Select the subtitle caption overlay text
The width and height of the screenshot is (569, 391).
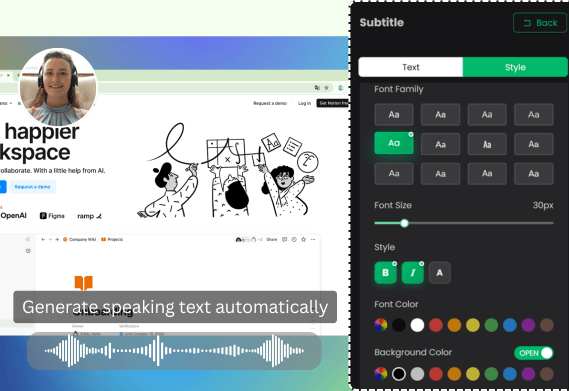175,307
